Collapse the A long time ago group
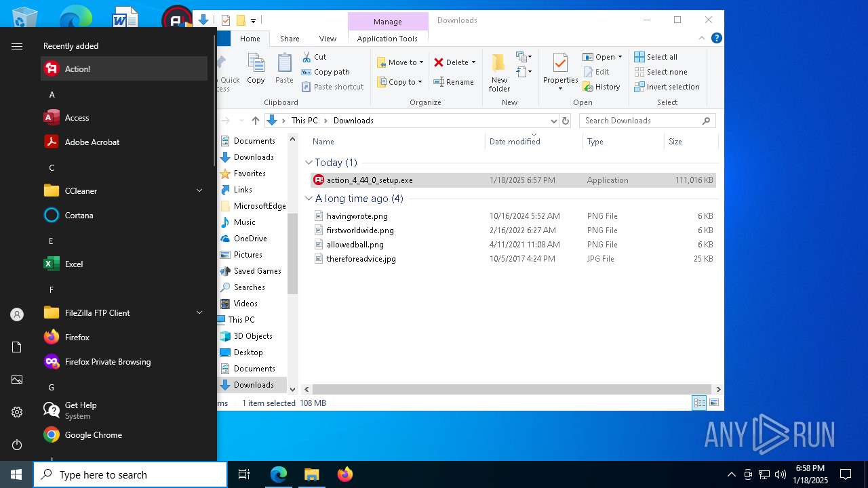The width and height of the screenshot is (868, 488). click(x=309, y=199)
